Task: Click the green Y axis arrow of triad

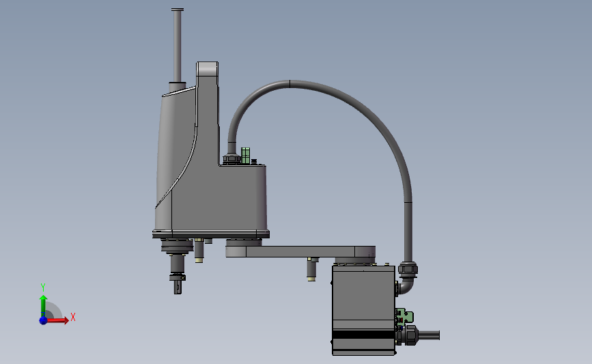Action: click(x=44, y=306)
